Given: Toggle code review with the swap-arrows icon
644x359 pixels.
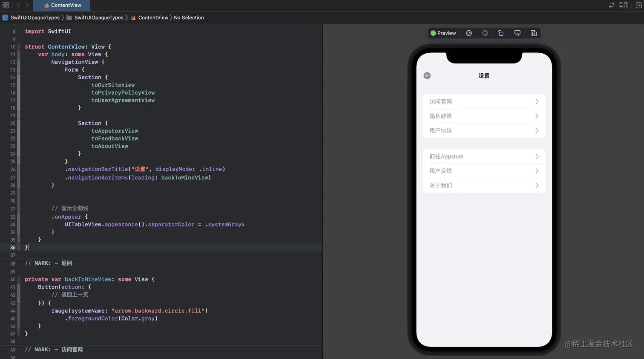Looking at the screenshot, I should [x=612, y=5].
